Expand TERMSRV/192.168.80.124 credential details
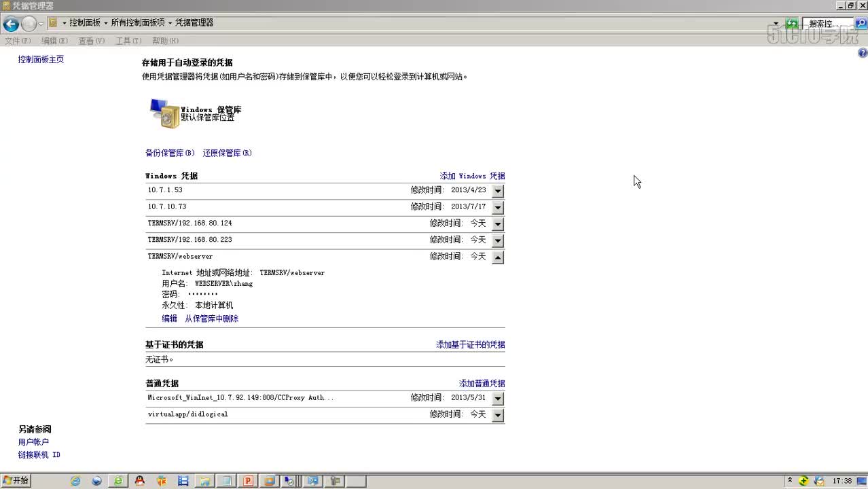868x489 pixels. tap(498, 224)
